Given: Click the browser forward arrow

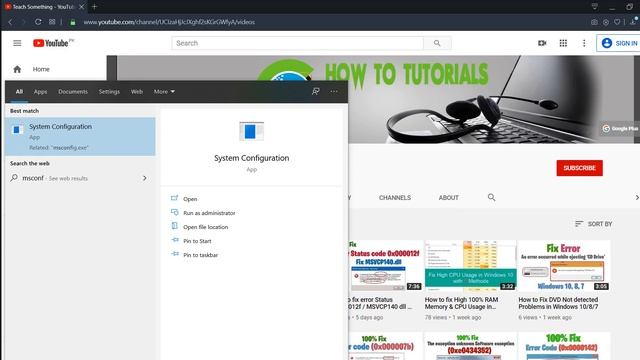Looking at the screenshot, I should (x=24, y=22).
